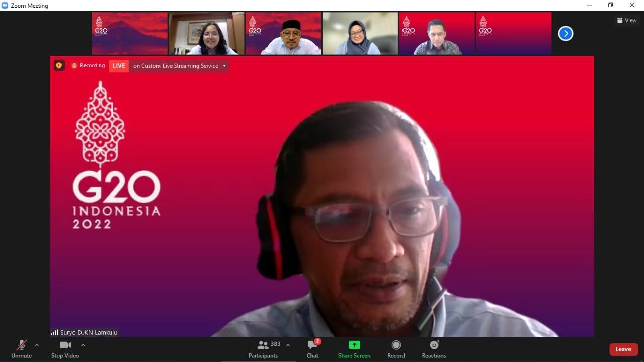This screenshot has width=644, height=362.
Task: Select the woman in hijab thumbnail
Action: click(360, 34)
